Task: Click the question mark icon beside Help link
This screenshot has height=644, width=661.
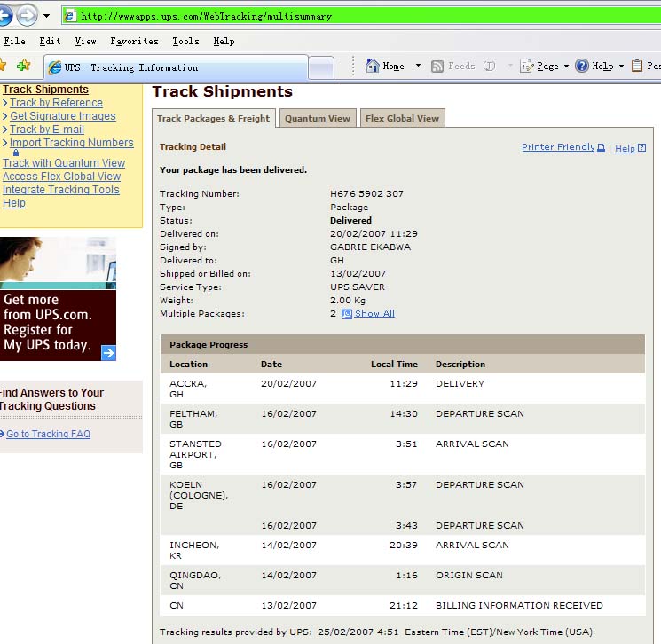Action: click(x=641, y=149)
